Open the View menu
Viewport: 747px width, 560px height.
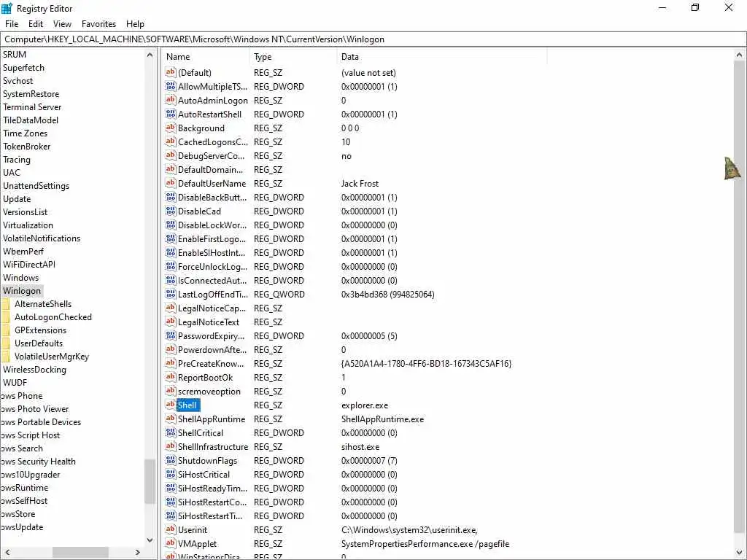point(62,24)
